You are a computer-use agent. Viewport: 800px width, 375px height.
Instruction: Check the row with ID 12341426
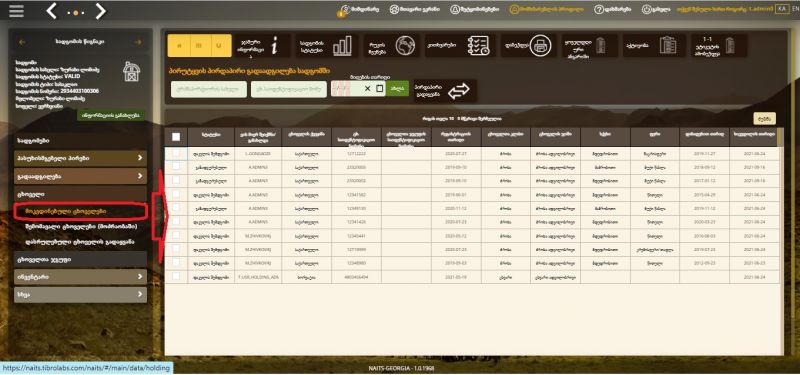click(x=176, y=221)
